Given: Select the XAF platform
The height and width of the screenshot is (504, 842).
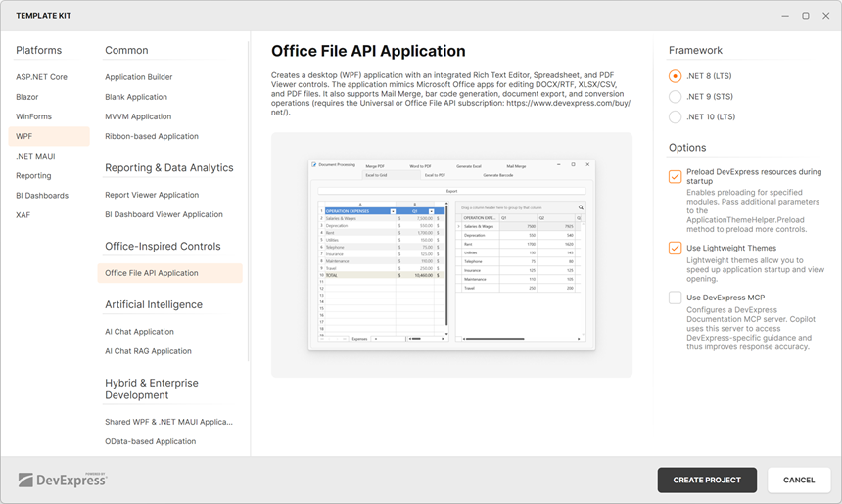Looking at the screenshot, I should click(x=49, y=215).
